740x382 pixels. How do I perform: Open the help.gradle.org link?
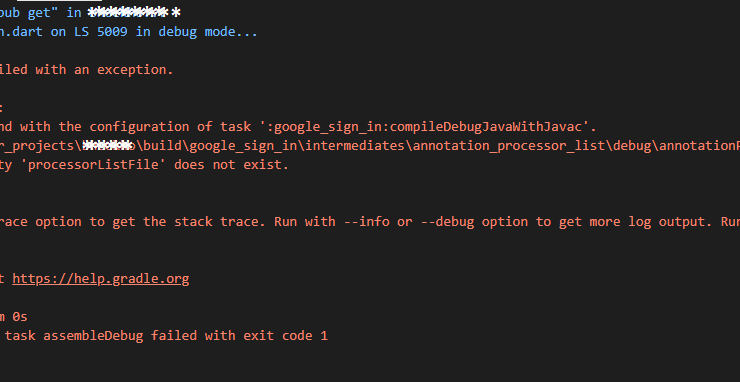pyautogui.click(x=101, y=279)
